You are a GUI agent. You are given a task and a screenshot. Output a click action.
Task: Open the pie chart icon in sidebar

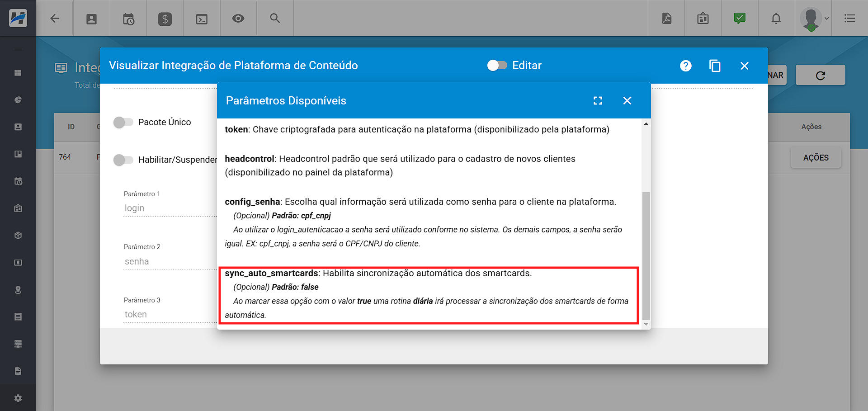point(18,100)
